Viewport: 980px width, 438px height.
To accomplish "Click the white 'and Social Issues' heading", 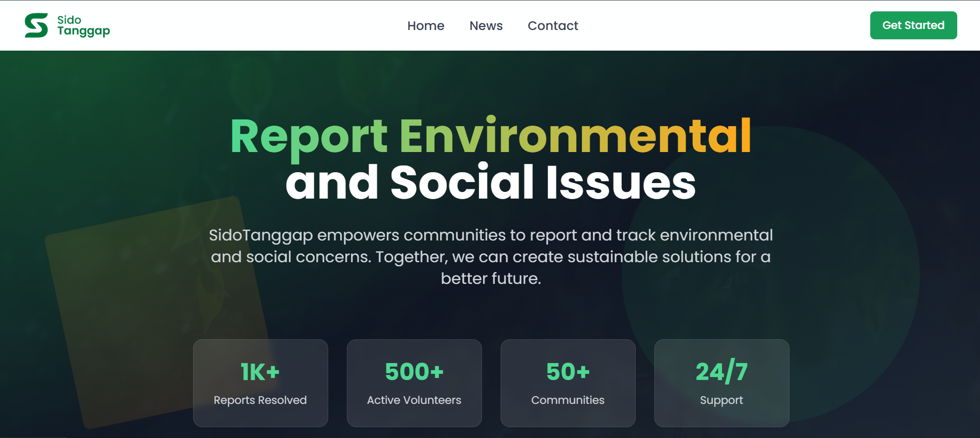I will [x=490, y=182].
